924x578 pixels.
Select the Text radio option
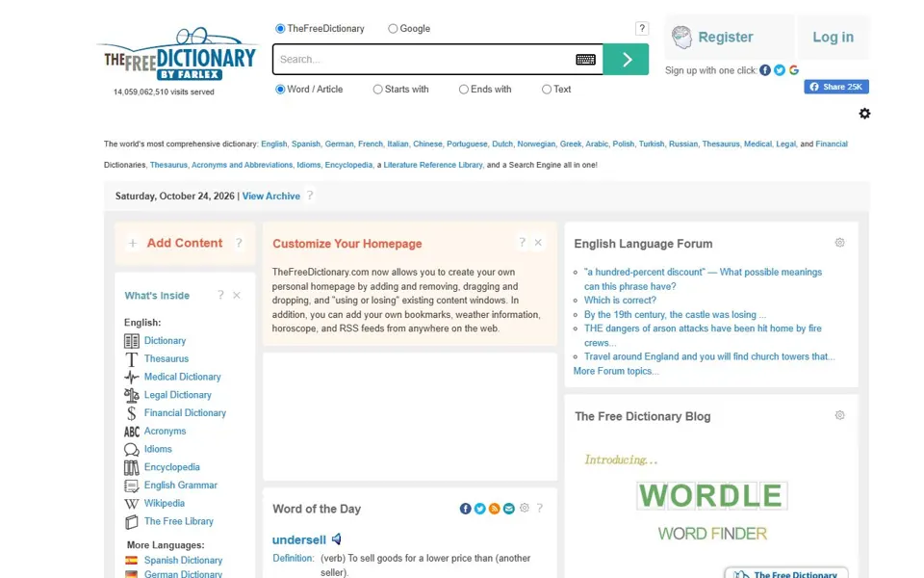pos(547,89)
